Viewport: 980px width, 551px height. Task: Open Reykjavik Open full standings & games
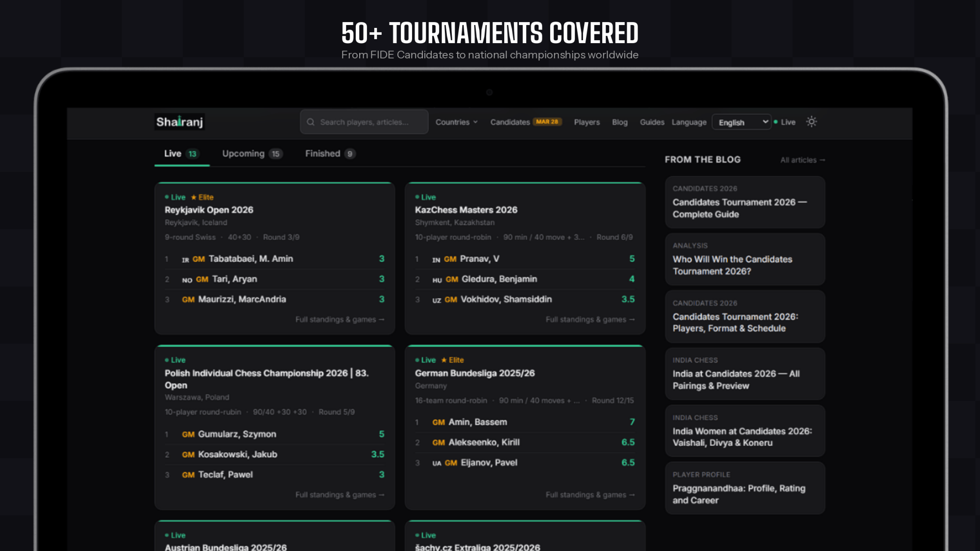coord(340,320)
